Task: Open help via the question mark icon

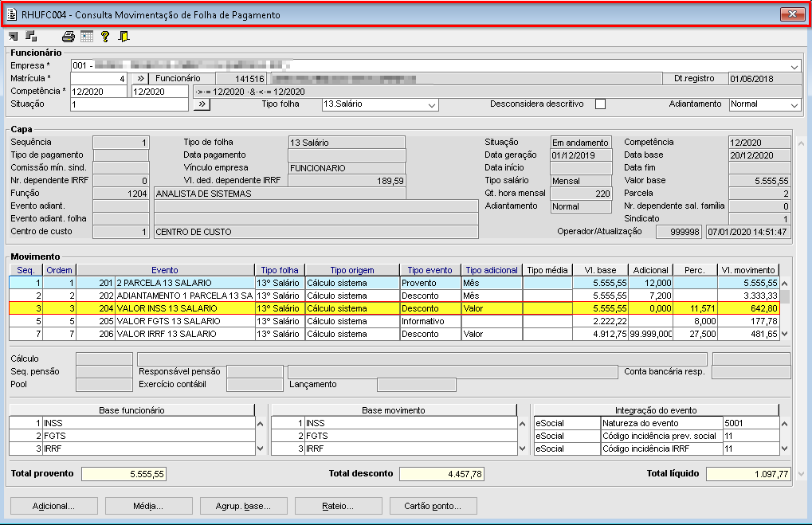Action: [x=105, y=36]
